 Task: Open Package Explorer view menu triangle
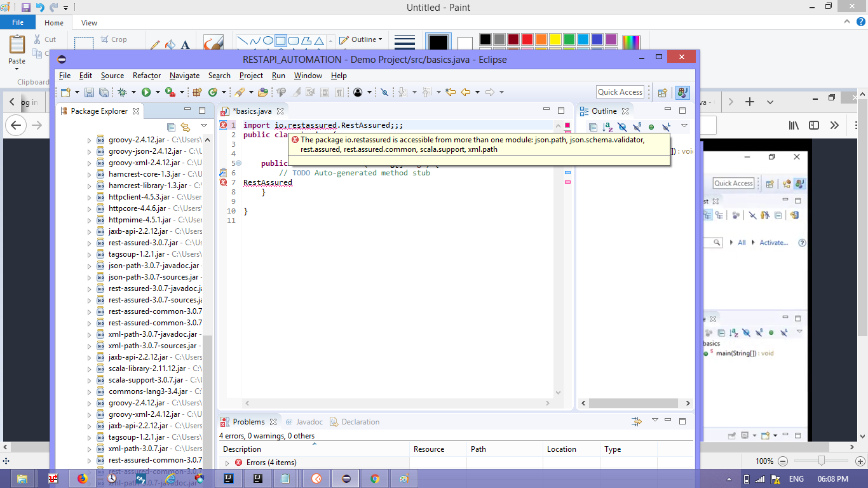point(203,126)
